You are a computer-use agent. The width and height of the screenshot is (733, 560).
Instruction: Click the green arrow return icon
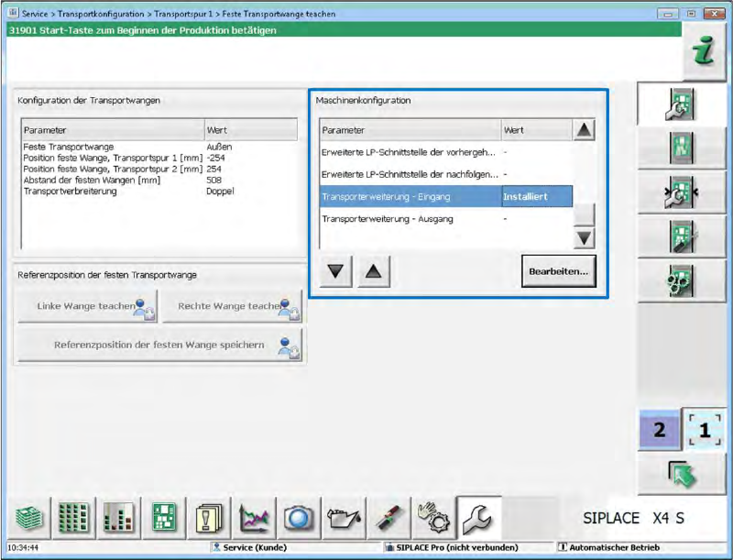(x=682, y=475)
